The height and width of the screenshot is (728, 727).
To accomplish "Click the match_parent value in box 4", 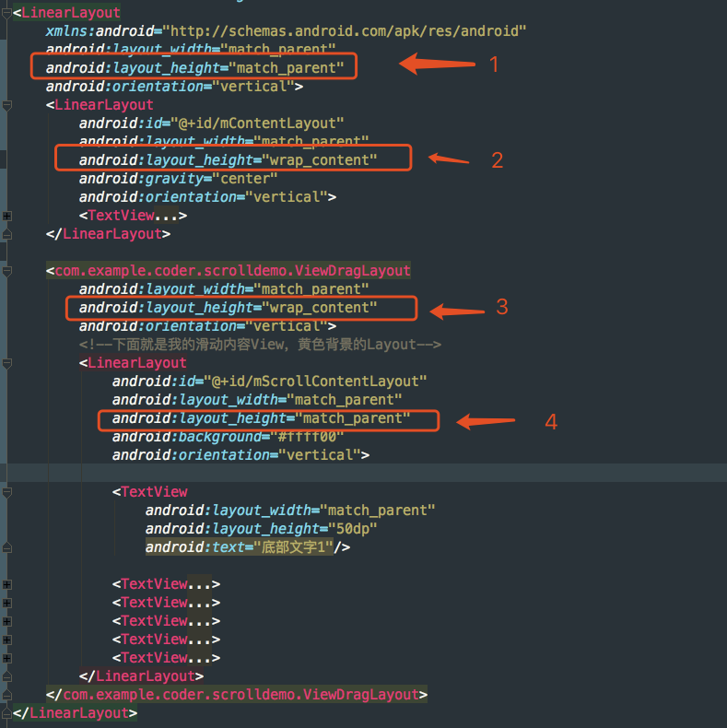I will [x=353, y=418].
